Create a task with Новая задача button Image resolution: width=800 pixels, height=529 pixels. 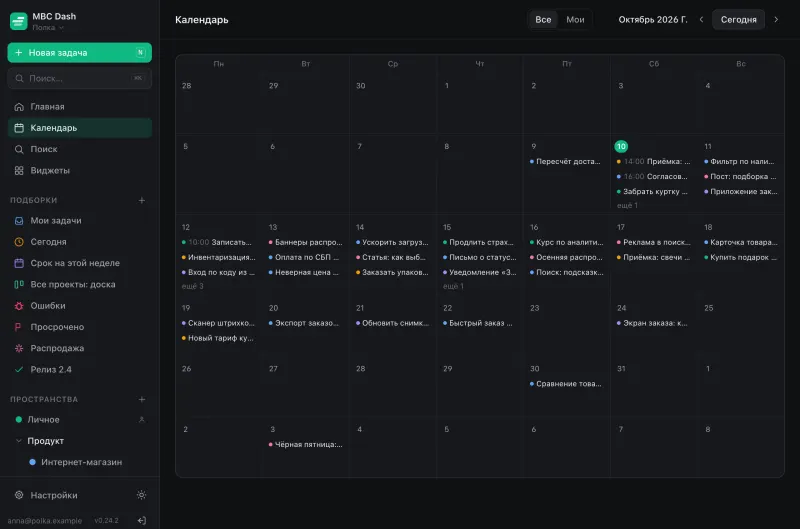click(80, 53)
